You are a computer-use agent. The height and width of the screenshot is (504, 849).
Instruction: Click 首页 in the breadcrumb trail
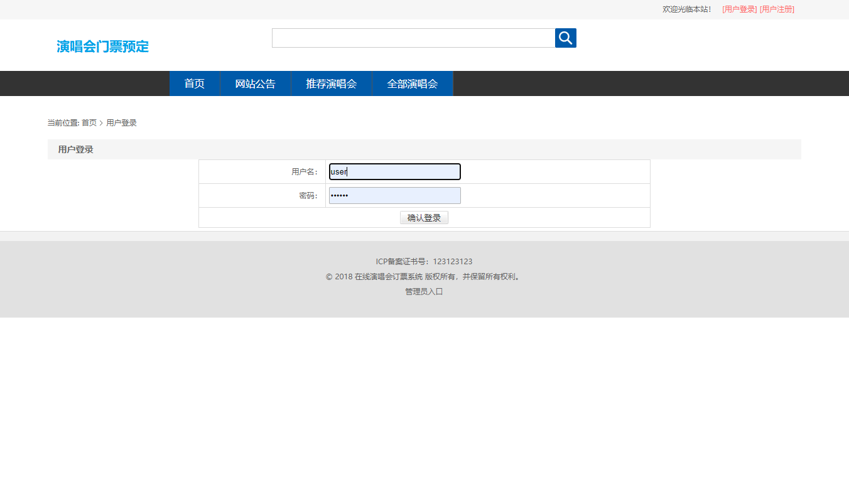[x=89, y=122]
